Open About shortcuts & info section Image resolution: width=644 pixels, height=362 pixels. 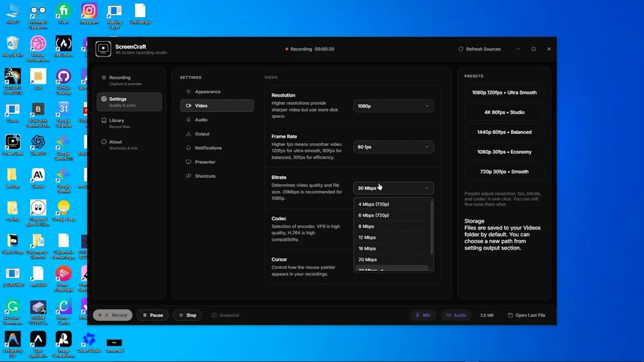[129, 145]
